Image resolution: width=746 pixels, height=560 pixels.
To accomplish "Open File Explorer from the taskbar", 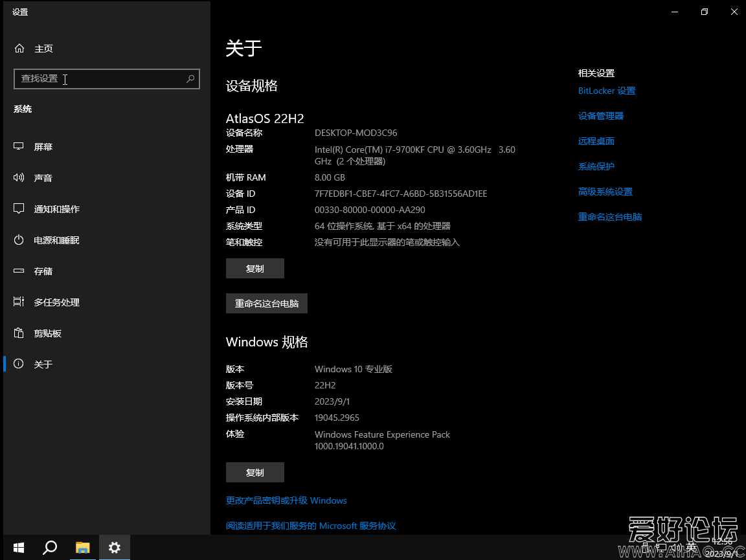I will tap(83, 548).
